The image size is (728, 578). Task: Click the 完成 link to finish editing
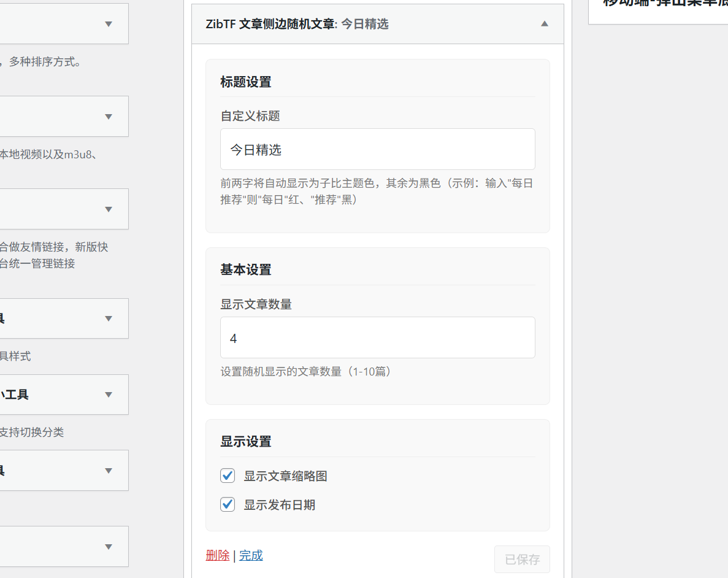tap(250, 555)
